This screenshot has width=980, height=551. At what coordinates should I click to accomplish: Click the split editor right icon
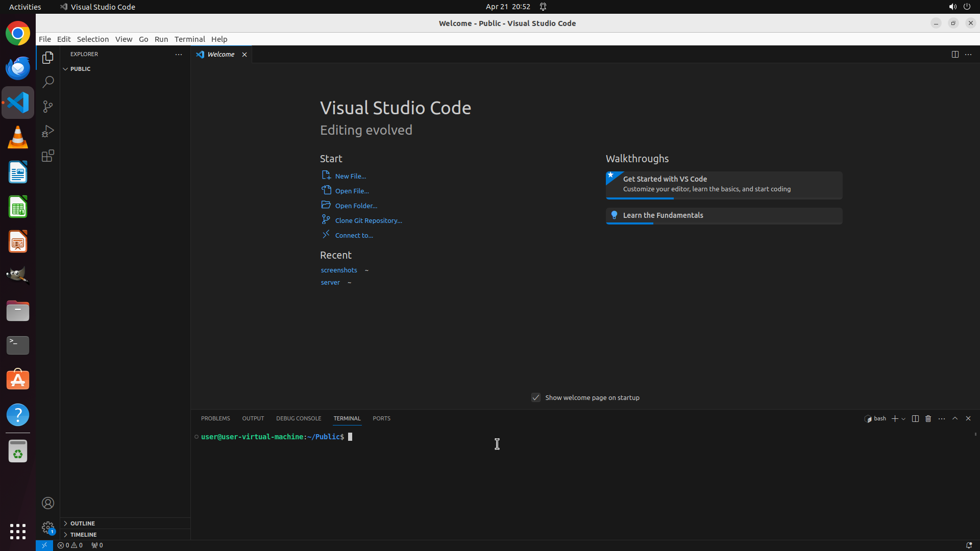point(955,54)
